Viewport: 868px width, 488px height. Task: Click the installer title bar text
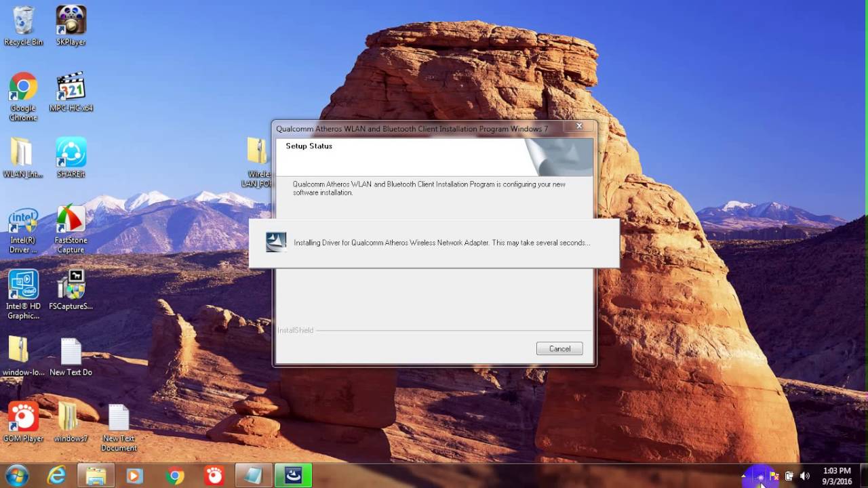412,128
